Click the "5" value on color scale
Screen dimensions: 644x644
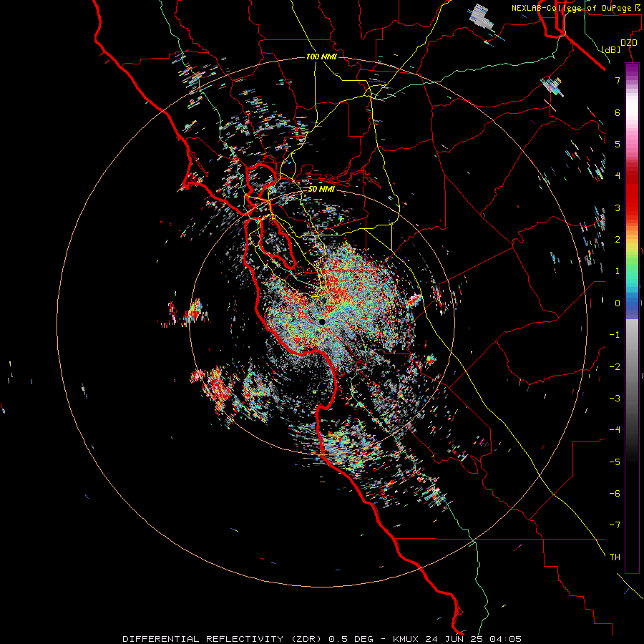point(618,144)
